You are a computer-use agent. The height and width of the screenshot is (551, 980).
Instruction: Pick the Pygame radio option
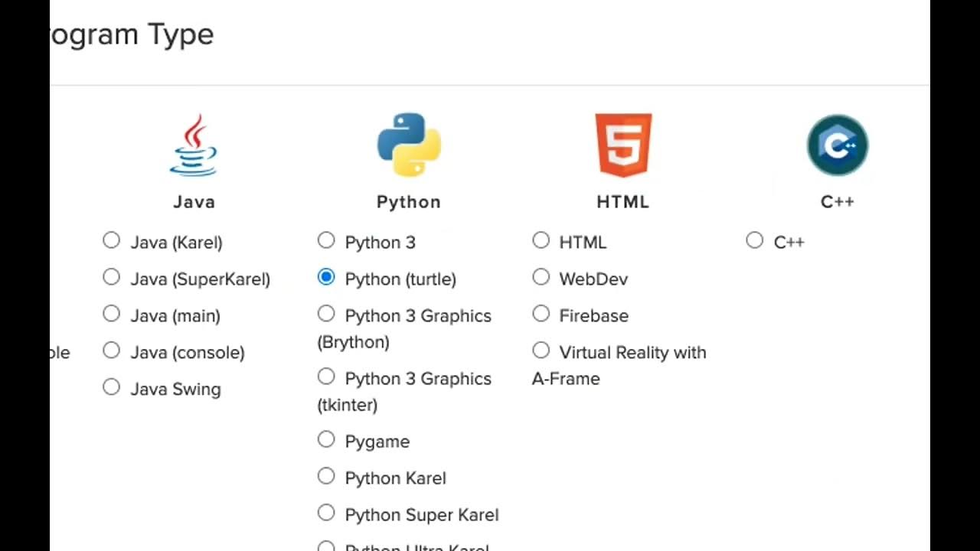point(326,440)
